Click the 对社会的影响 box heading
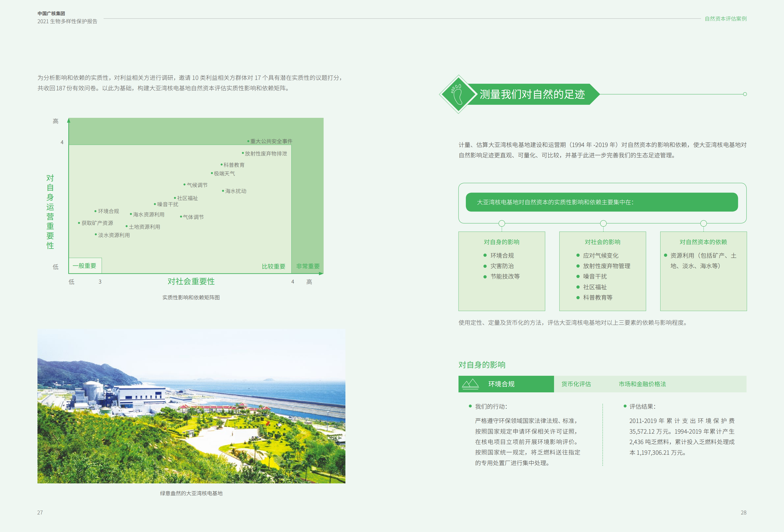The height and width of the screenshot is (532, 784). (602, 242)
